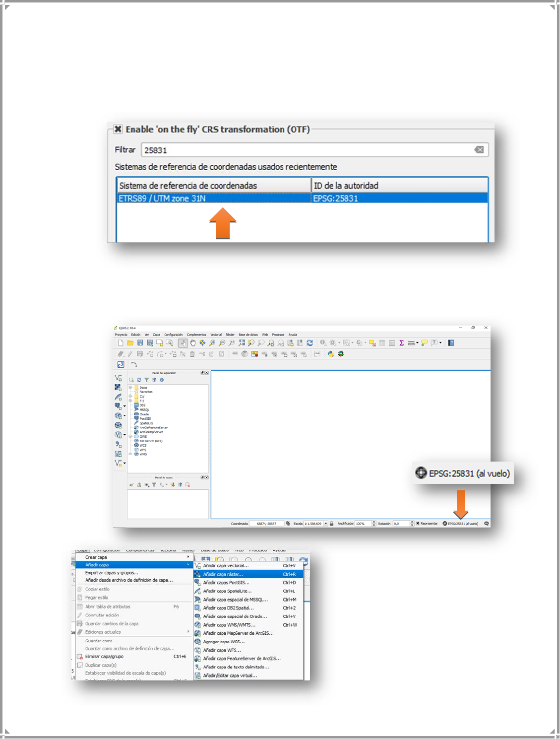This screenshot has width=560, height=739.
Task: Select Añadir capa vectorial menu entry
Action: point(249,566)
